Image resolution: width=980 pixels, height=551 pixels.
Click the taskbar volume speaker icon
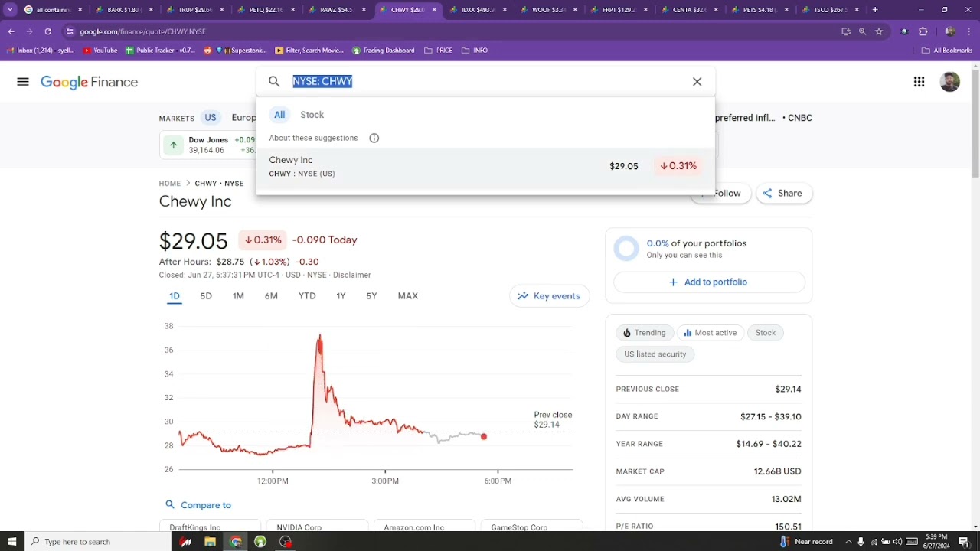click(897, 541)
